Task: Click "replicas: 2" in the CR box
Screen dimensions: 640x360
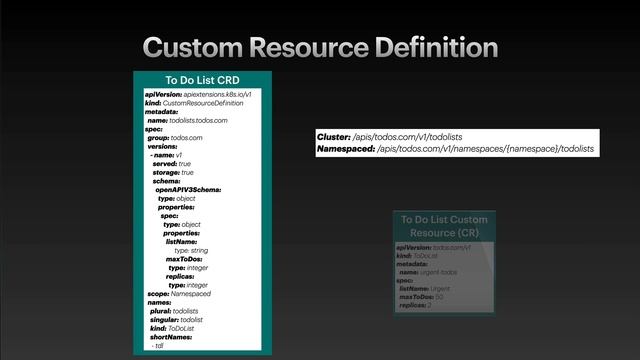Action: point(415,305)
